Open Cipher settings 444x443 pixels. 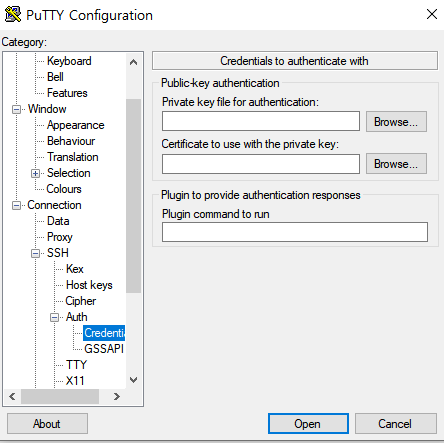click(81, 301)
